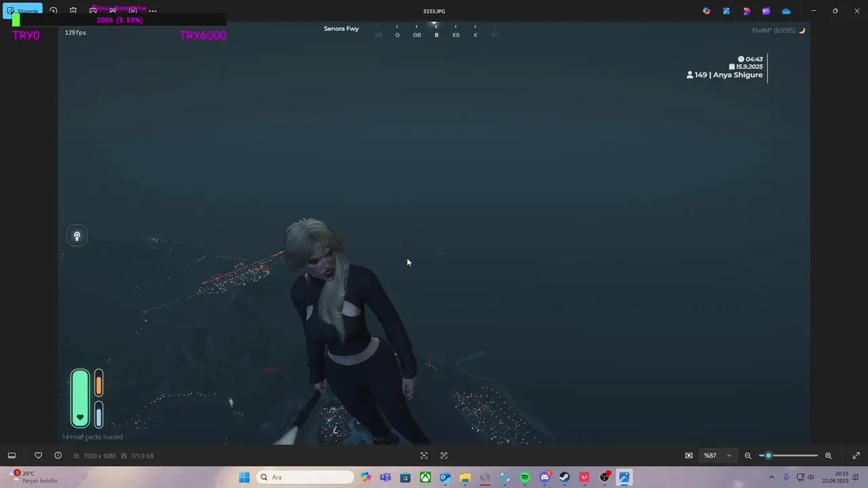
Task: Open the Windows Start menu
Action: [244, 477]
